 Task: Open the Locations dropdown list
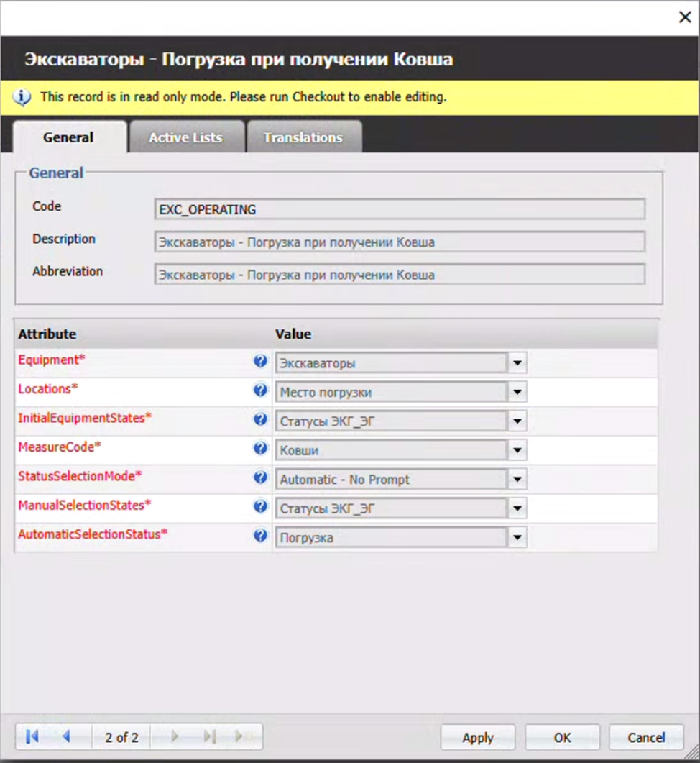[517, 392]
